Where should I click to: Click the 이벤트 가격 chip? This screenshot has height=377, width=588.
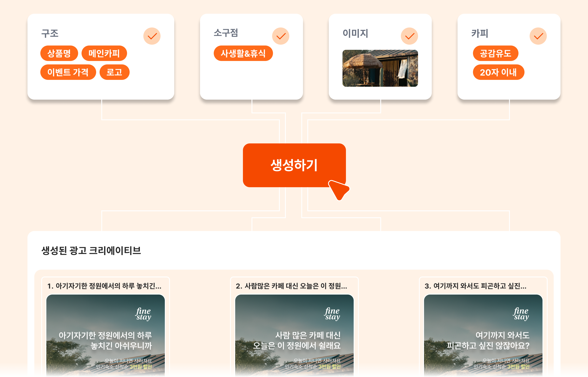point(68,72)
